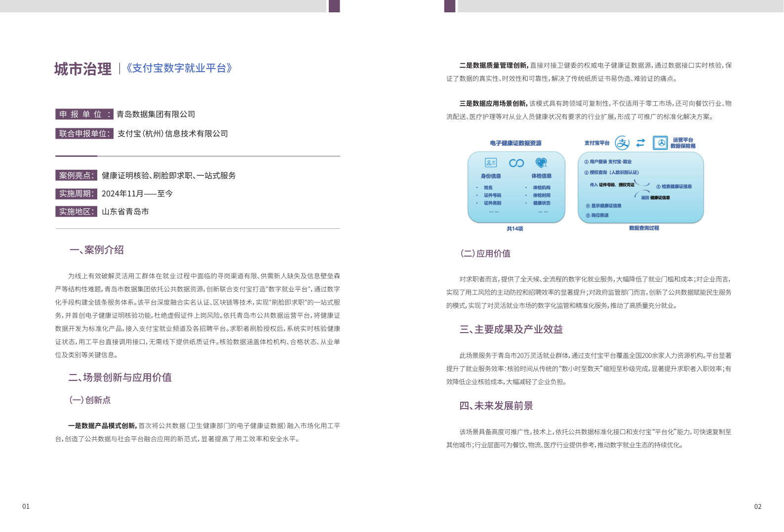
Task: Click the page number 01
Action: [26, 507]
